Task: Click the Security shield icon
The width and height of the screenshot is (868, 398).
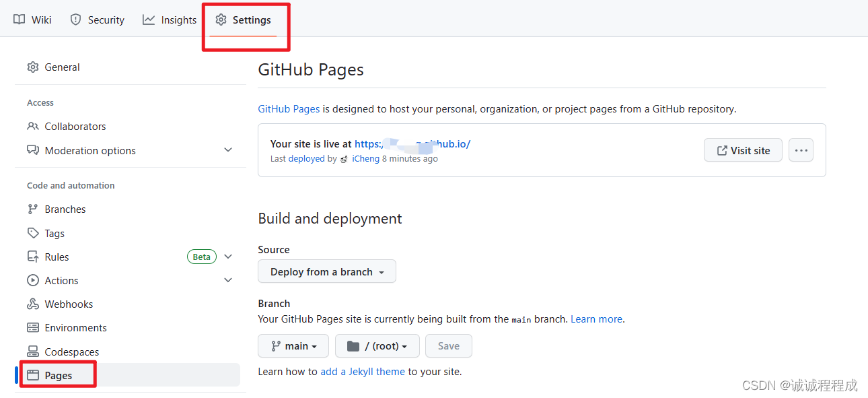Action: (x=75, y=20)
